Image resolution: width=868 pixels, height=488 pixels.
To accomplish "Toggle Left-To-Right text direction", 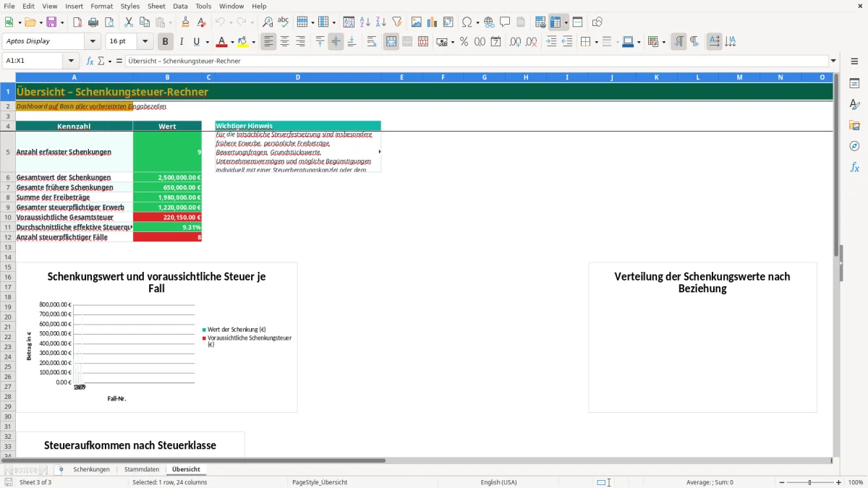I will click(678, 42).
